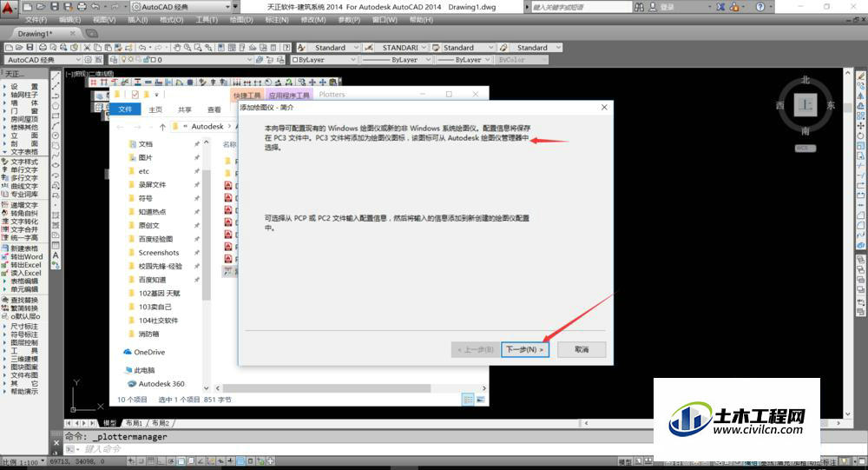Select OneDrive in Explorer navigation pane

149,352
